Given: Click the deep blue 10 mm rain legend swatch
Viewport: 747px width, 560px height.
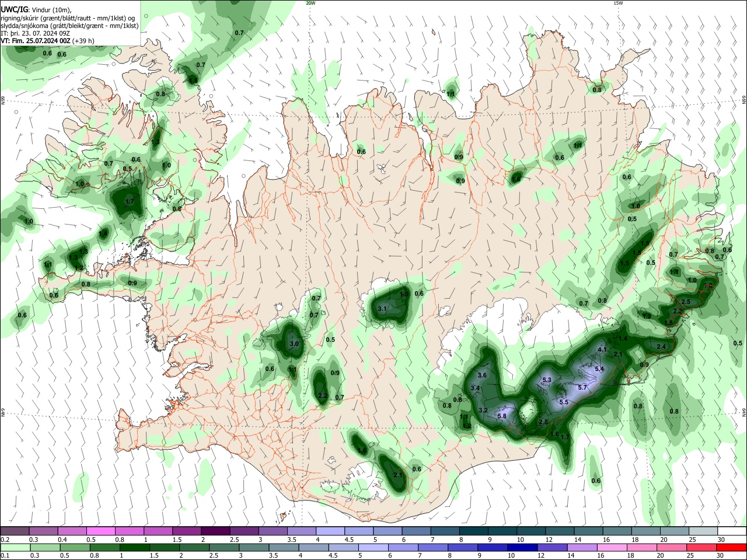Looking at the screenshot, I should tap(521, 548).
